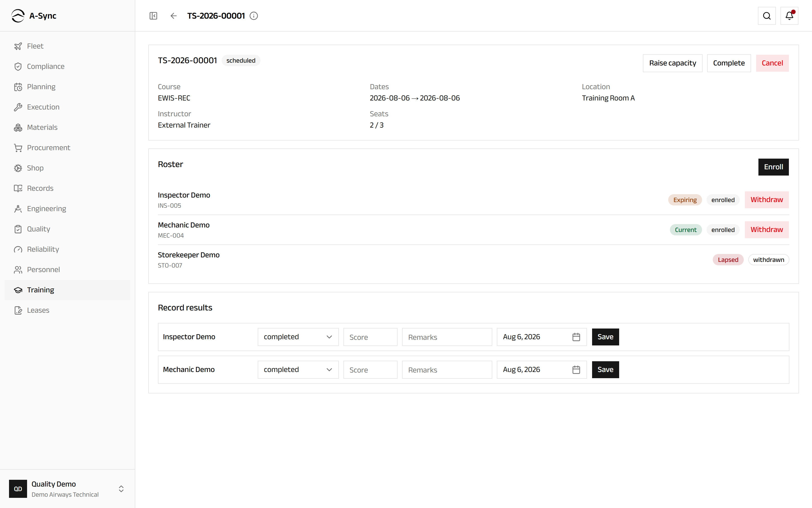Collapse the sidebar panel icon
The image size is (812, 508).
[x=153, y=16]
